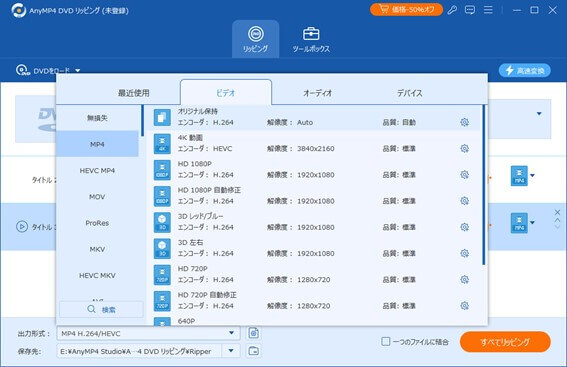Open the output folder icon
This screenshot has width=567, height=367.
click(254, 351)
